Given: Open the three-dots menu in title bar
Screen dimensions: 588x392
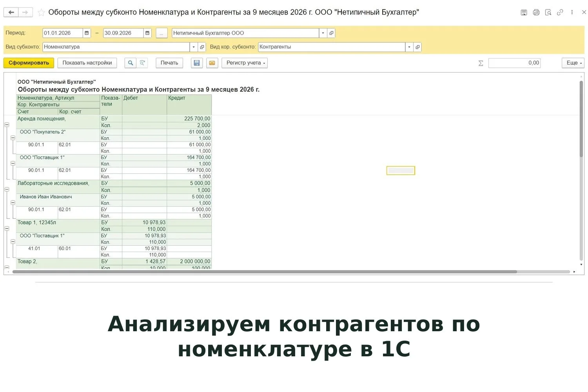Looking at the screenshot, I should pyautogui.click(x=572, y=13).
